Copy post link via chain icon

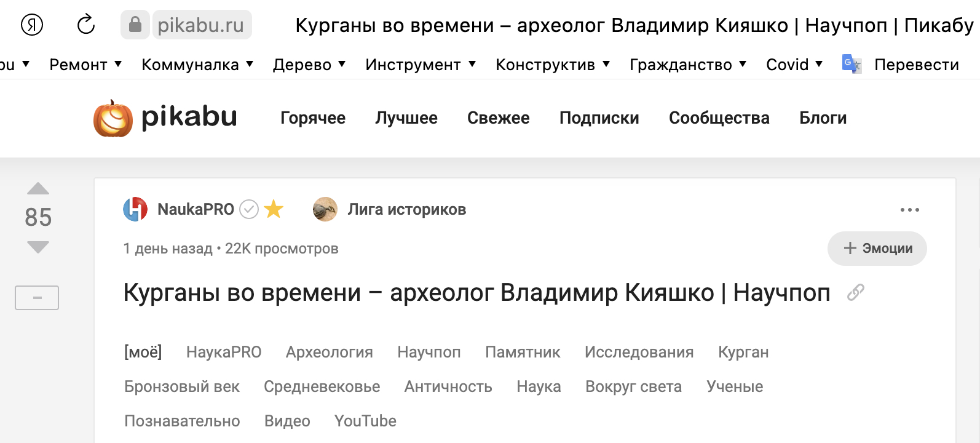[x=855, y=292]
